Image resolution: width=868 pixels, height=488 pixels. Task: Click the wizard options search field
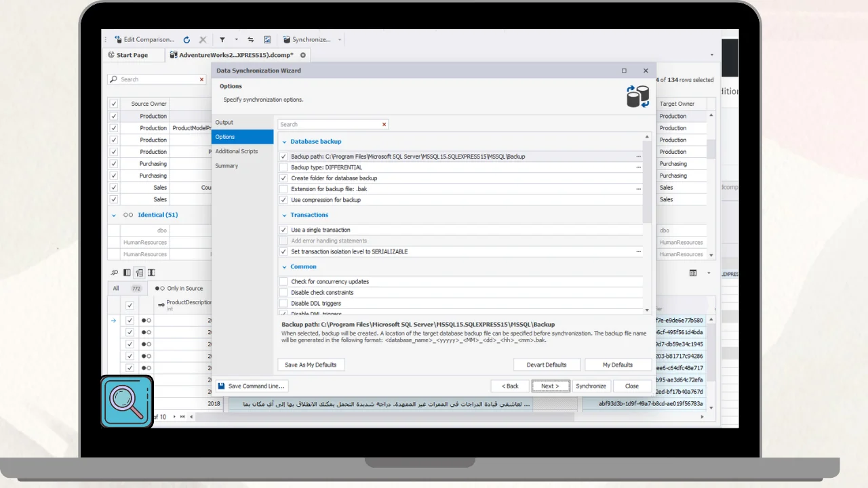[x=329, y=125]
